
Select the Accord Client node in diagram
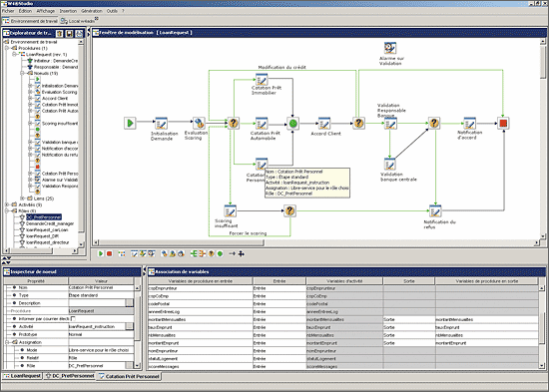(x=324, y=124)
